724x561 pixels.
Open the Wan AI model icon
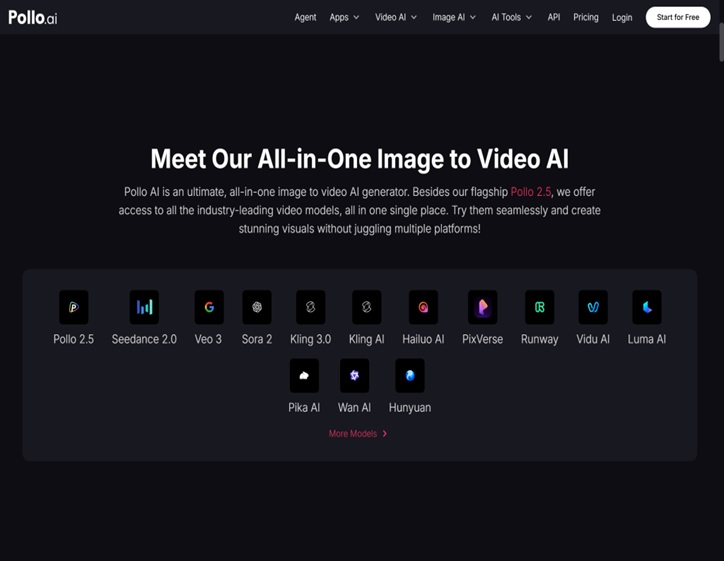coord(355,375)
